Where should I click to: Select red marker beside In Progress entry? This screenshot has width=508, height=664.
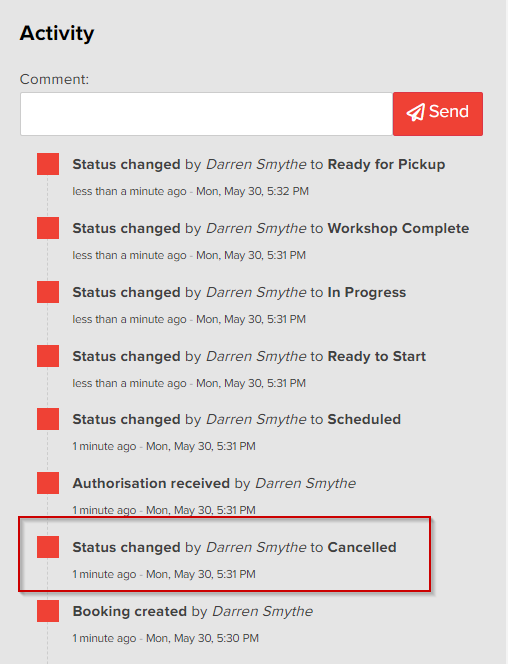click(x=48, y=292)
